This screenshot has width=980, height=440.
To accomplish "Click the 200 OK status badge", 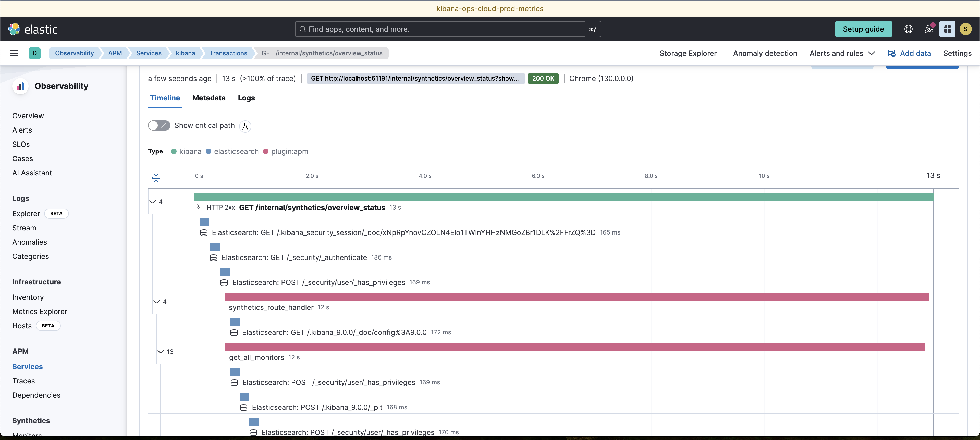I will pos(543,79).
